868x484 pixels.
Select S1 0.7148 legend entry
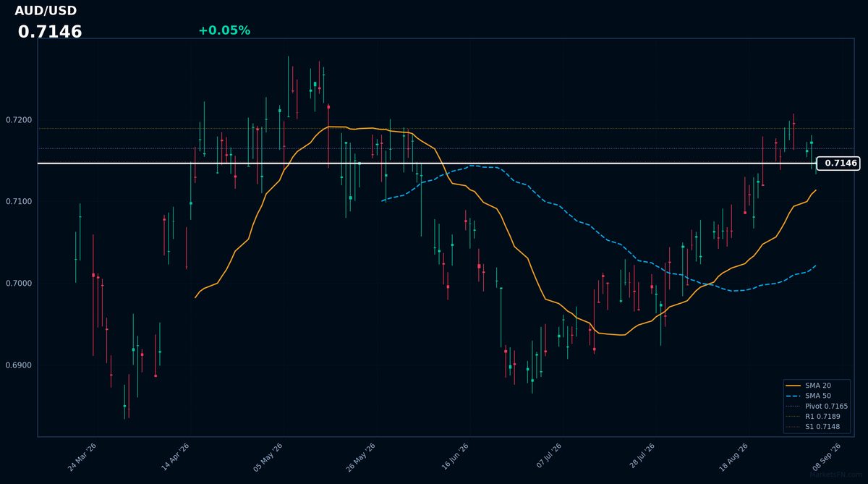(x=823, y=428)
